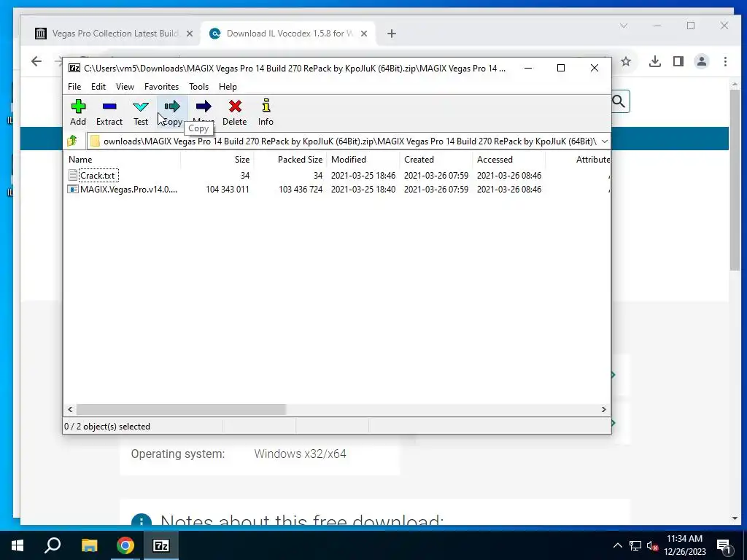Click the website search magnifier icon
Screen dimensions: 747x560
pyautogui.click(x=619, y=101)
